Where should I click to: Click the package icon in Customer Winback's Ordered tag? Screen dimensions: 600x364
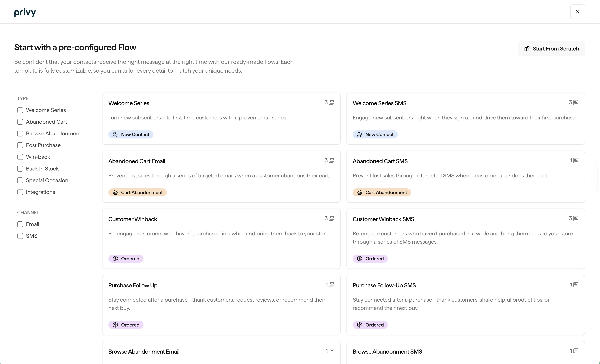(116, 258)
